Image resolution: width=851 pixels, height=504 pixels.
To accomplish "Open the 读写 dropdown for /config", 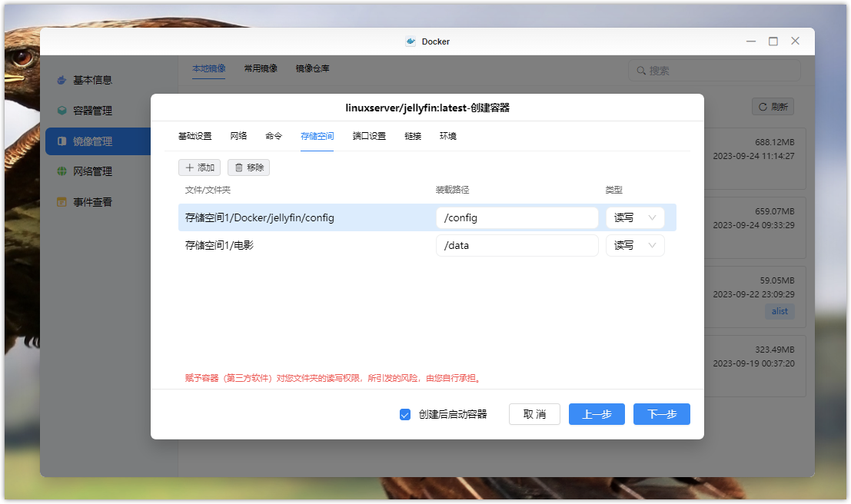I will [x=635, y=217].
